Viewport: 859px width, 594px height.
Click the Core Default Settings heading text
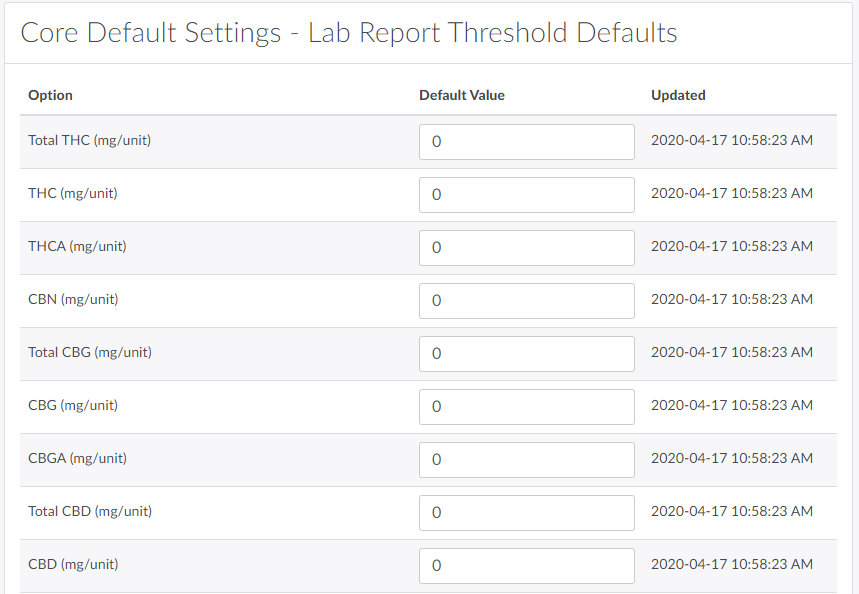coord(150,32)
